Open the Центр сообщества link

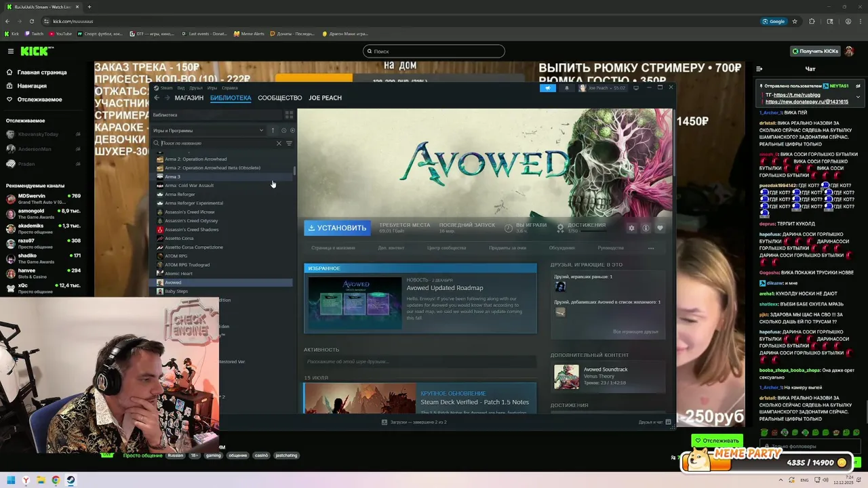pyautogui.click(x=446, y=248)
